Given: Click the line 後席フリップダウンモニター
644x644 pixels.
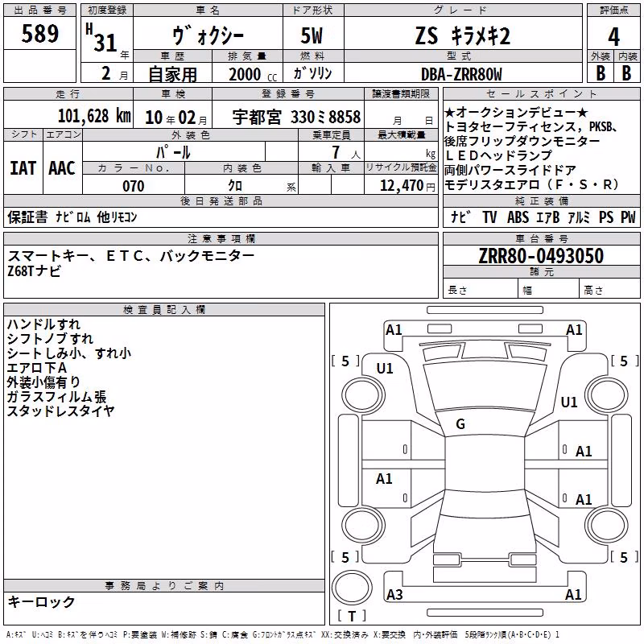Looking at the screenshot, I should pos(522,141).
